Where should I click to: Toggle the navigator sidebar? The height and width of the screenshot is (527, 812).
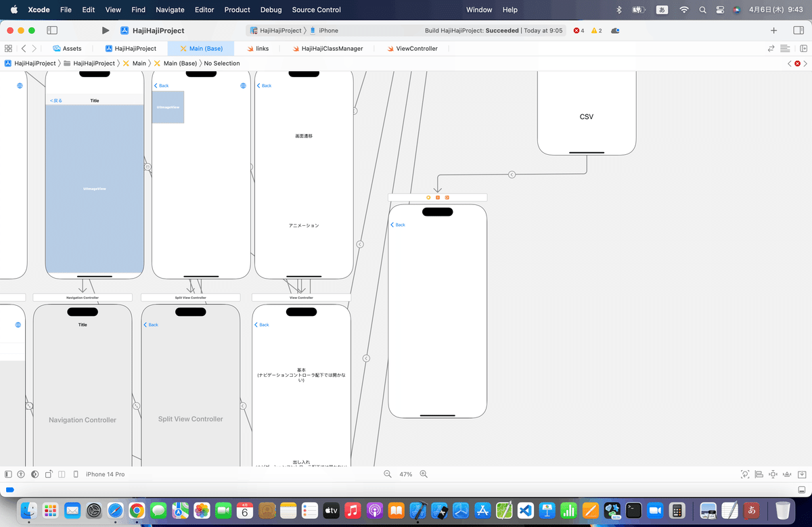click(x=52, y=30)
